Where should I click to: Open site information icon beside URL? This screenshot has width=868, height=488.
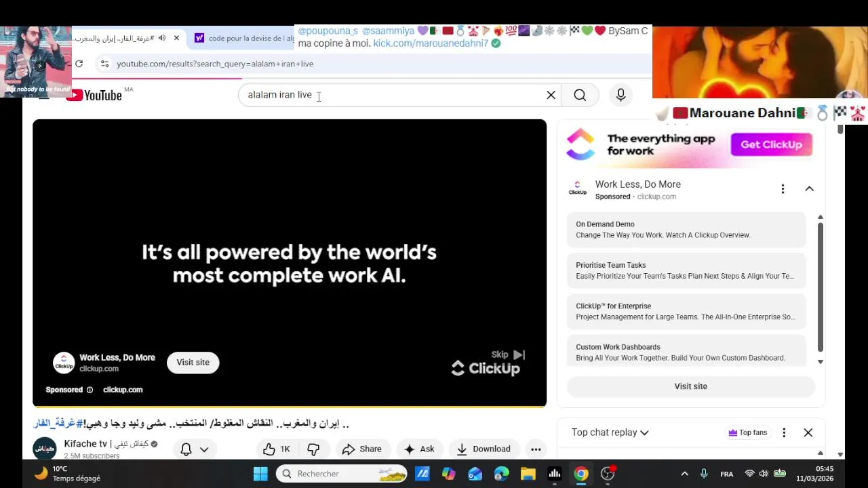[x=104, y=64]
